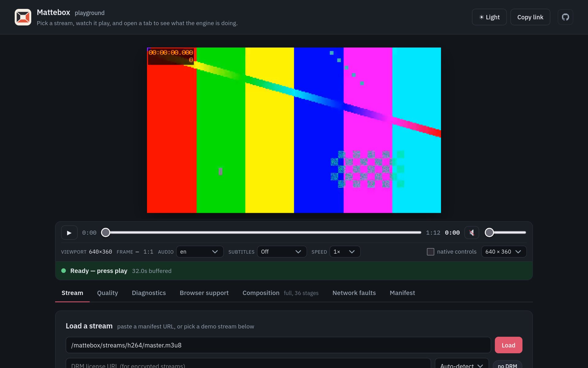Open the Browser support tab
Viewport: 588px width, 368px height.
coord(204,293)
